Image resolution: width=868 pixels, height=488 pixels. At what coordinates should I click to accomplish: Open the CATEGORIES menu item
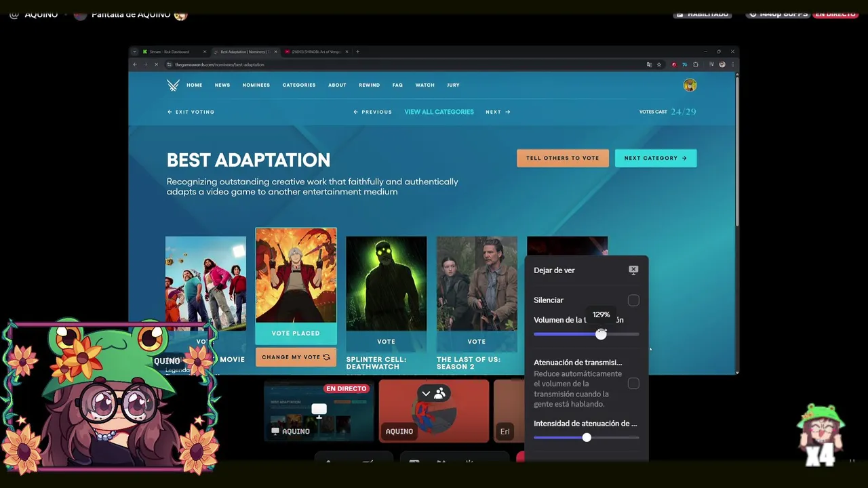[299, 85]
